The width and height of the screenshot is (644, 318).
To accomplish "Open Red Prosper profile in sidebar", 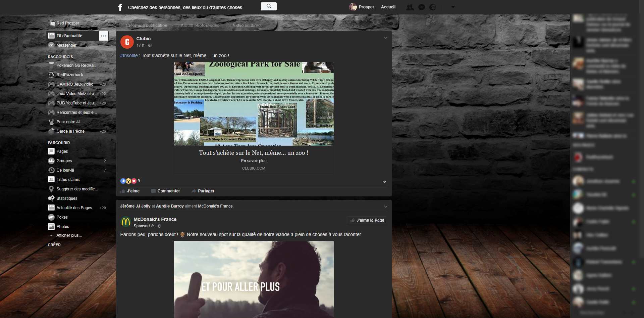I will [64, 23].
